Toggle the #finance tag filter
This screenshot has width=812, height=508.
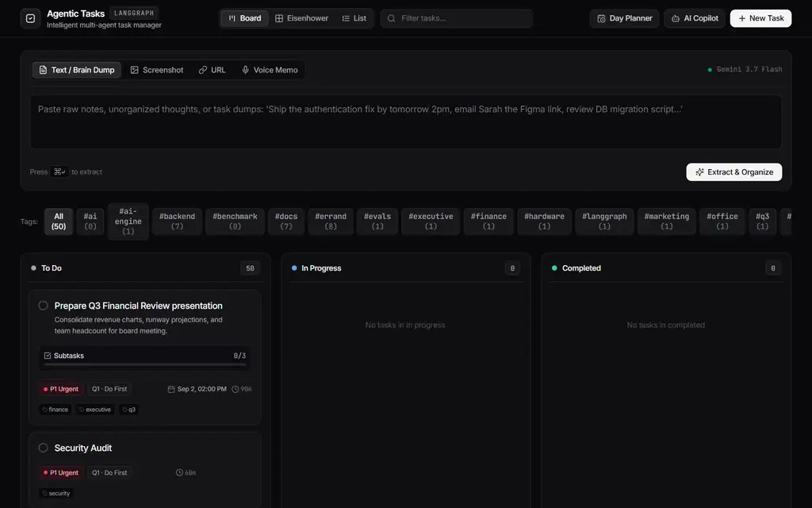pyautogui.click(x=488, y=221)
